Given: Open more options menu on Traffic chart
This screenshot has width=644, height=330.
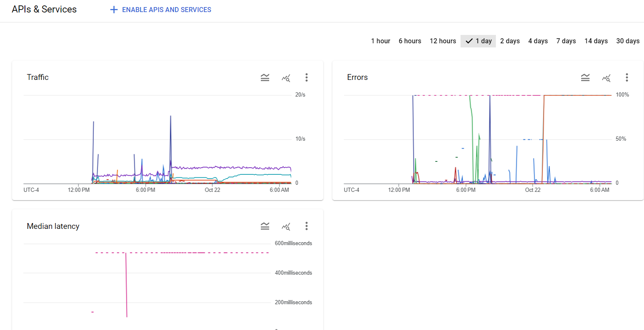Looking at the screenshot, I should pos(307,77).
